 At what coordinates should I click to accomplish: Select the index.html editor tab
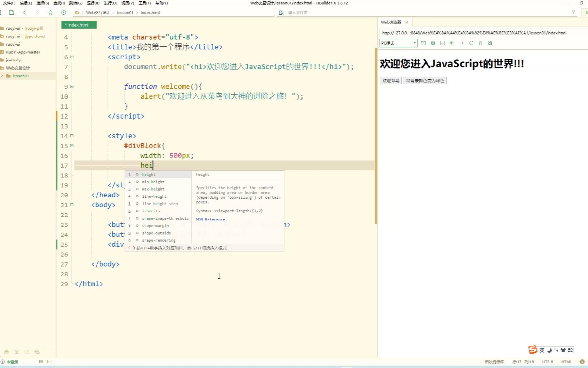coord(79,25)
